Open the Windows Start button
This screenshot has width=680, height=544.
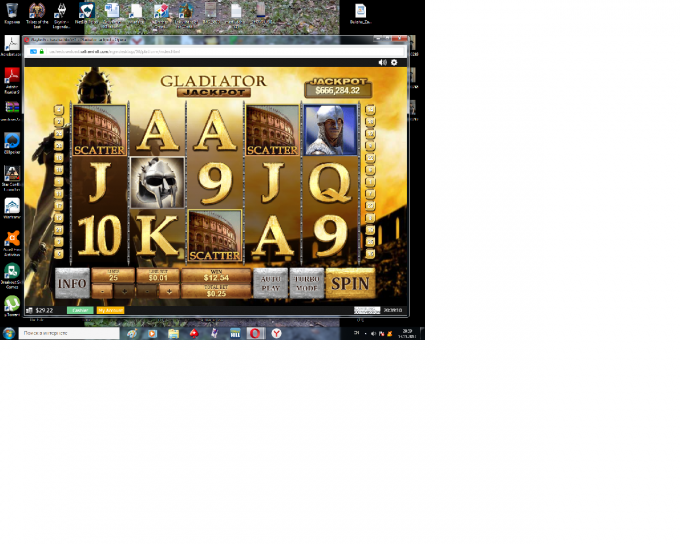[9, 333]
